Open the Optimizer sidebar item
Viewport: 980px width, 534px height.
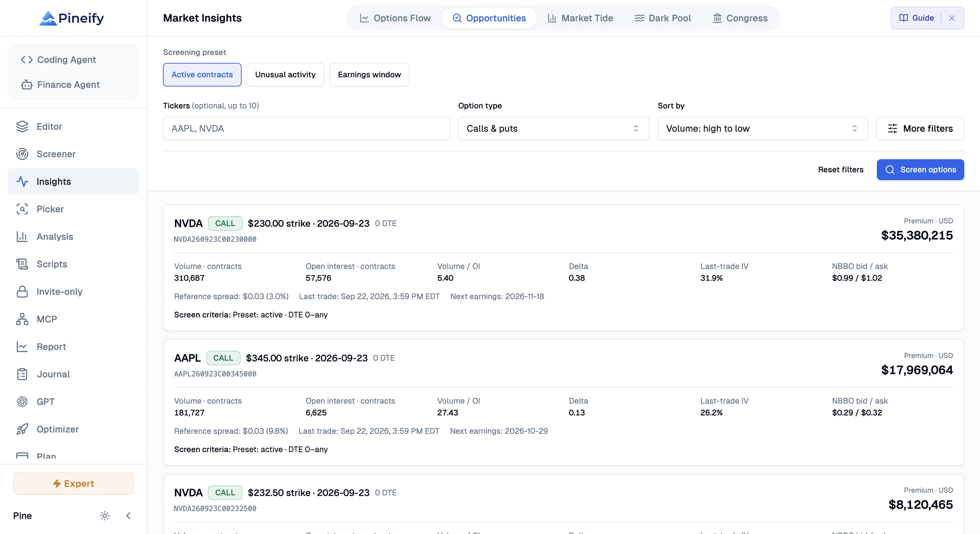pos(73,429)
